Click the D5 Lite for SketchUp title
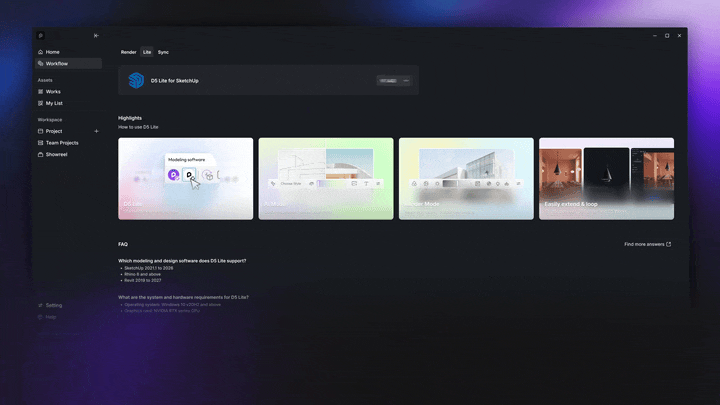This screenshot has height=405, width=720. (x=174, y=81)
